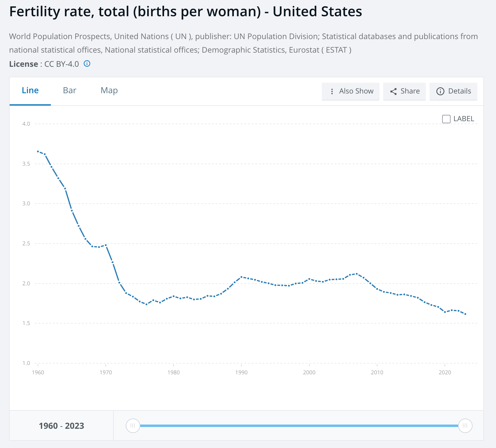Click the 1960 - 2023 range text
This screenshot has width=496, height=448.
(61, 426)
